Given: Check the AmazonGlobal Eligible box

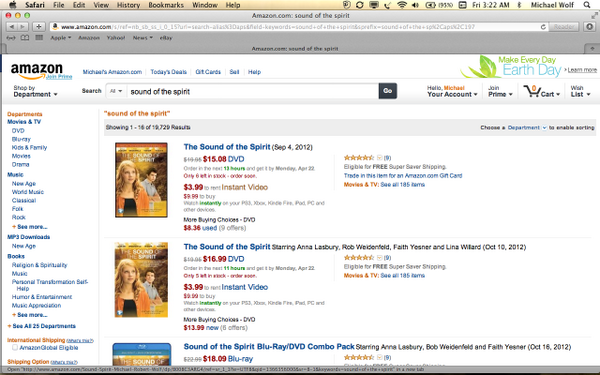Looking at the screenshot, I should (x=15, y=347).
